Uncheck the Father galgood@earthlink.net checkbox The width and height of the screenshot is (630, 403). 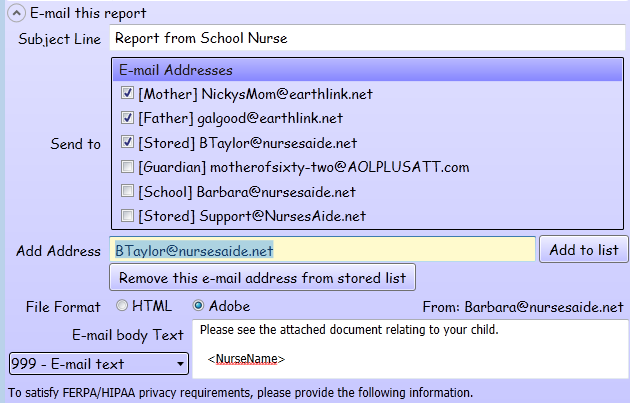pos(127,118)
